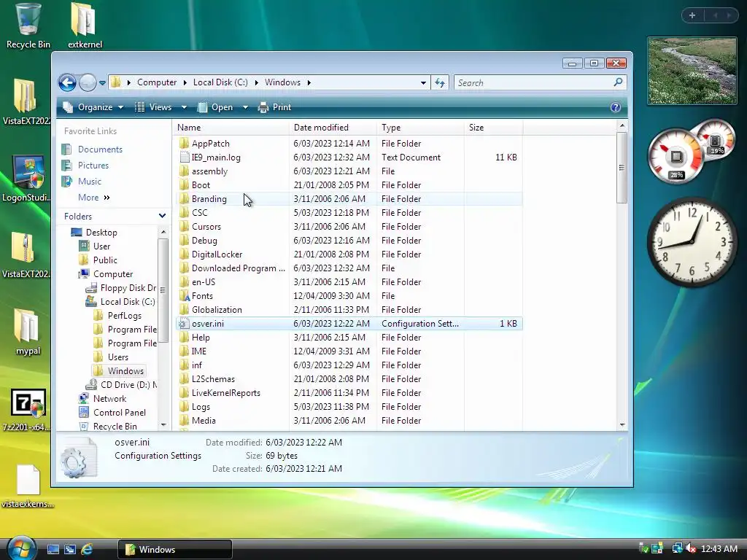This screenshot has height=560, width=747.
Task: Select the IE9_main.log file icon
Action: point(185,157)
